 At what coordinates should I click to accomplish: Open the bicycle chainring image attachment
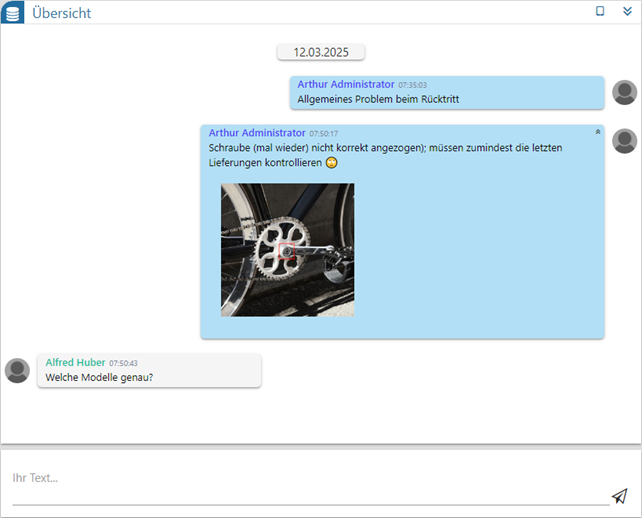(287, 249)
